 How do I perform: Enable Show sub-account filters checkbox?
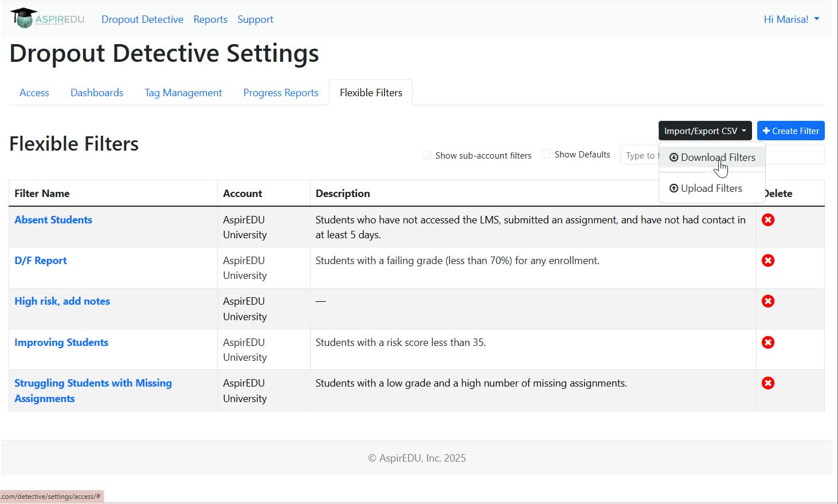[x=426, y=155]
